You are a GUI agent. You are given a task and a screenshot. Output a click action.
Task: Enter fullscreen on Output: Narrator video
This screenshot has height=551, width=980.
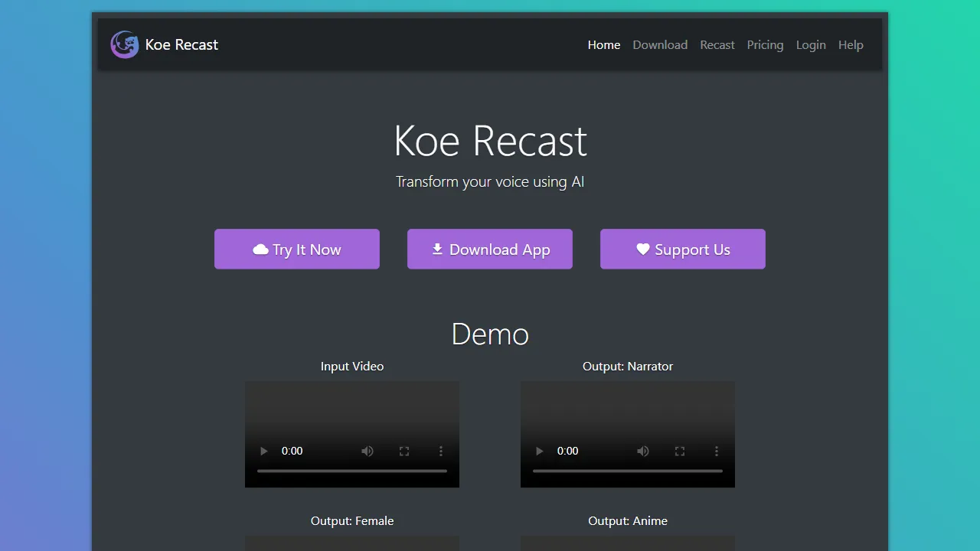tap(680, 451)
